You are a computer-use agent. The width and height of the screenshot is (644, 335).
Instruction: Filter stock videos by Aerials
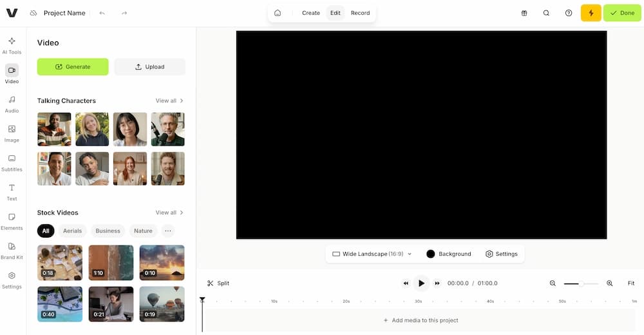coord(72,231)
